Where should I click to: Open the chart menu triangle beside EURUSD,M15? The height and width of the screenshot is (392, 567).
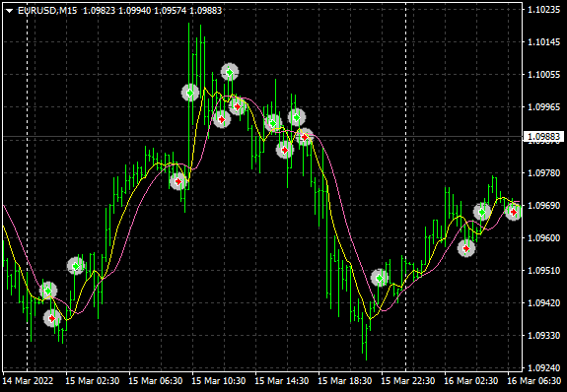(10, 11)
